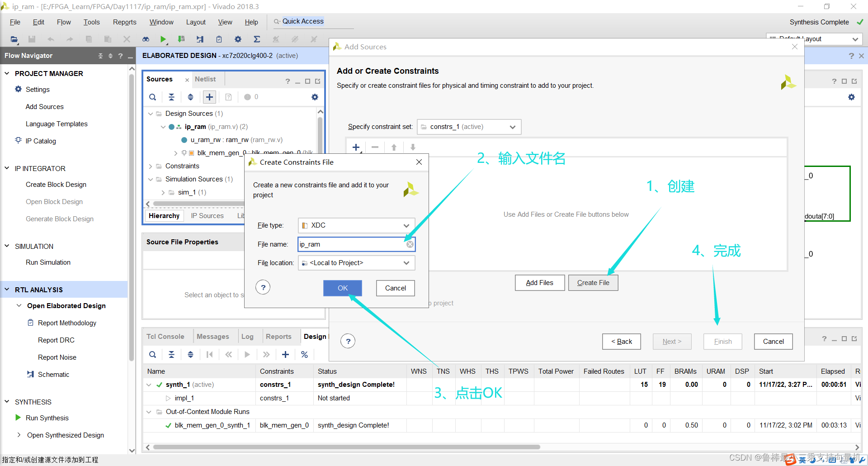Image resolution: width=868 pixels, height=466 pixels.
Task: Click Add Files button
Action: [x=540, y=283]
